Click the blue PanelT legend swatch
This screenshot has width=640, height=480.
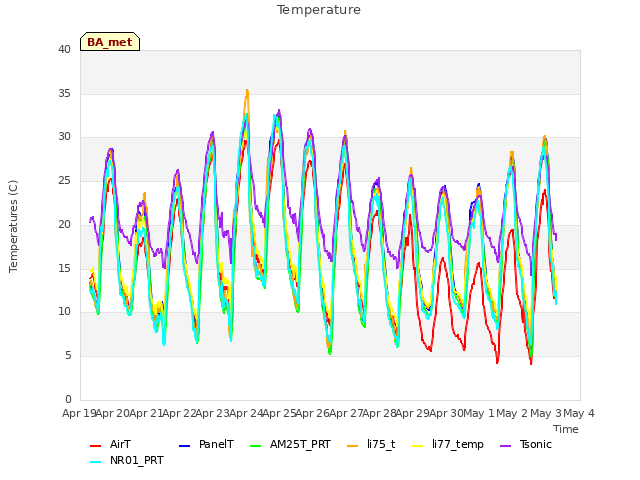point(184,446)
